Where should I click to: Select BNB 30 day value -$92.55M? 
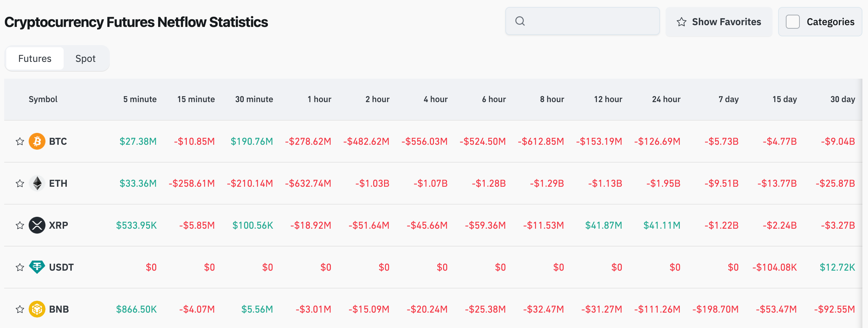(834, 309)
